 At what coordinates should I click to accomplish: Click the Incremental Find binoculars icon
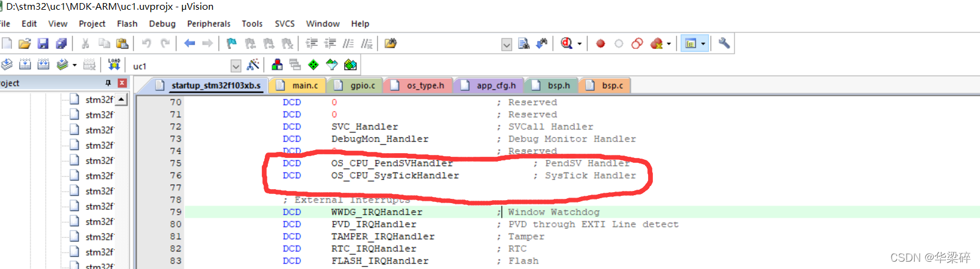[541, 43]
